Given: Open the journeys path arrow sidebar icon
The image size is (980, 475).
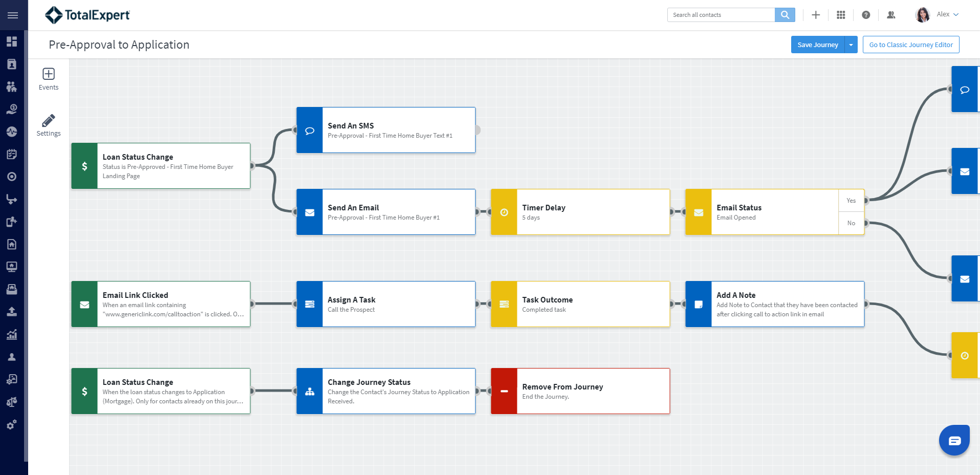Looking at the screenshot, I should coord(12,199).
